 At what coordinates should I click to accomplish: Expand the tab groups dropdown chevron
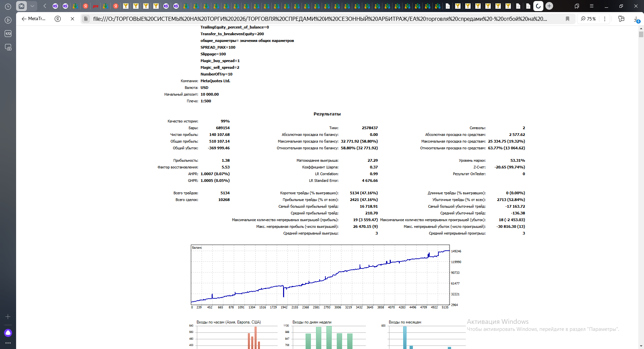point(32,6)
